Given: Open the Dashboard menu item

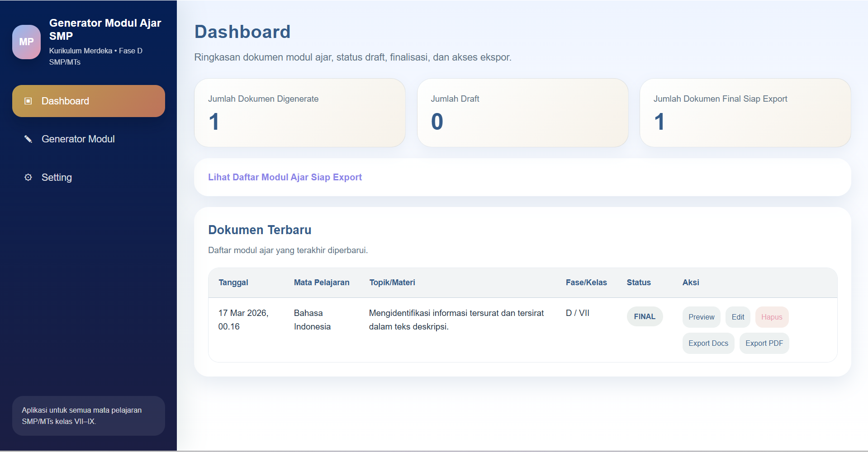Looking at the screenshot, I should point(89,101).
